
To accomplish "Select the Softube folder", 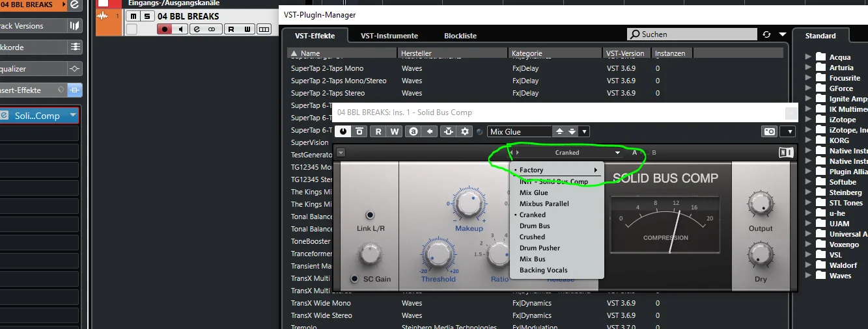I will (843, 182).
